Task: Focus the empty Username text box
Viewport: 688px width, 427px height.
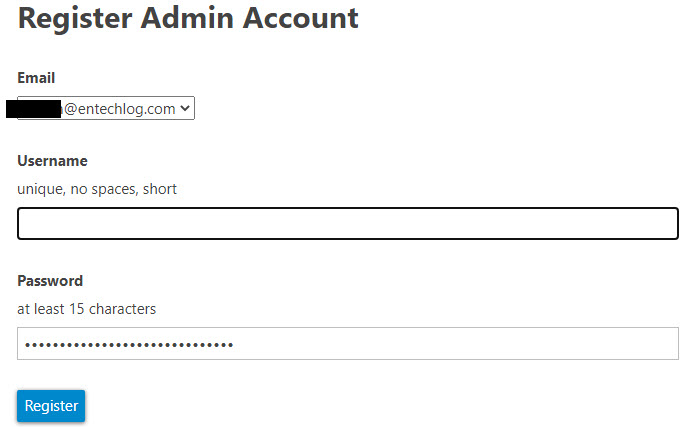Action: point(348,223)
